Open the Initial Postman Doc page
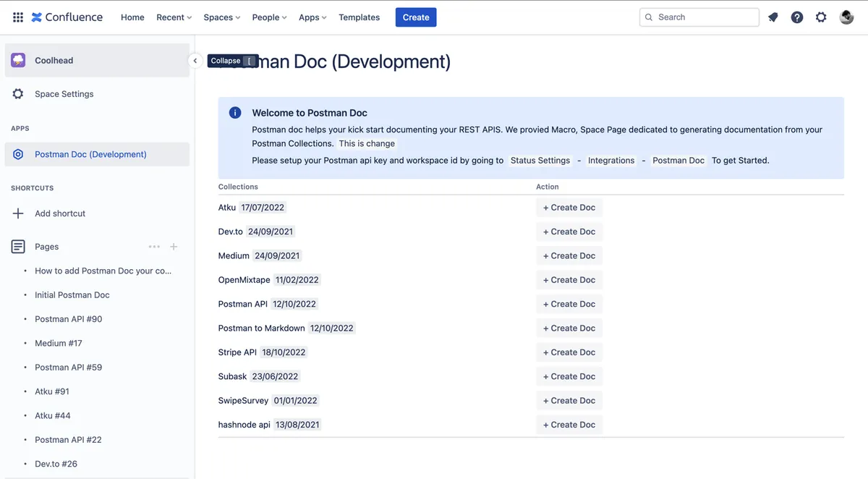Screen dimensions: 868x479 [x=72, y=295]
